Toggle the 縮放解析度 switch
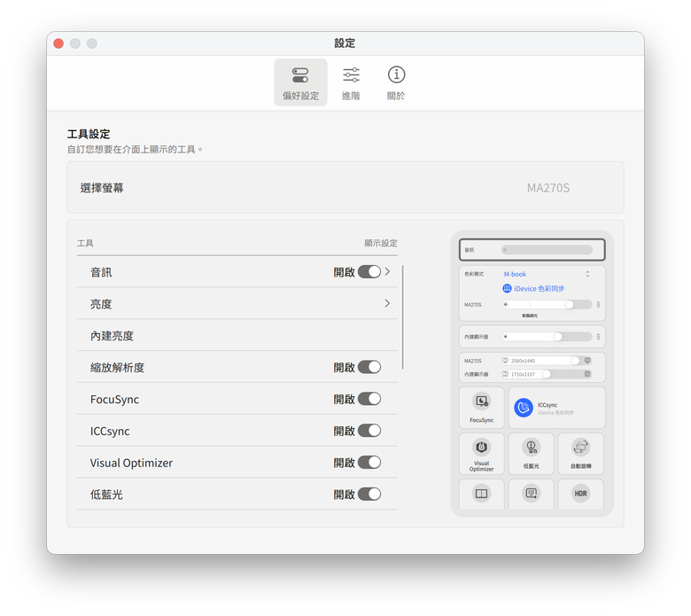The width and height of the screenshot is (691, 616). point(369,367)
